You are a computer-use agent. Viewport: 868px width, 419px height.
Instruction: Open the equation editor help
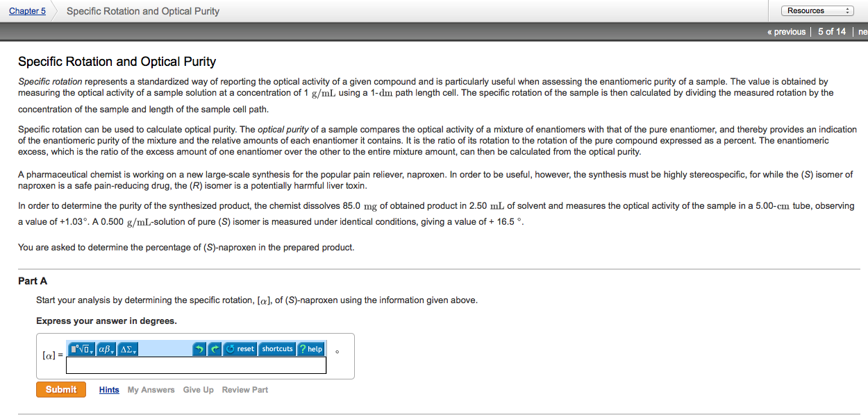(x=310, y=349)
